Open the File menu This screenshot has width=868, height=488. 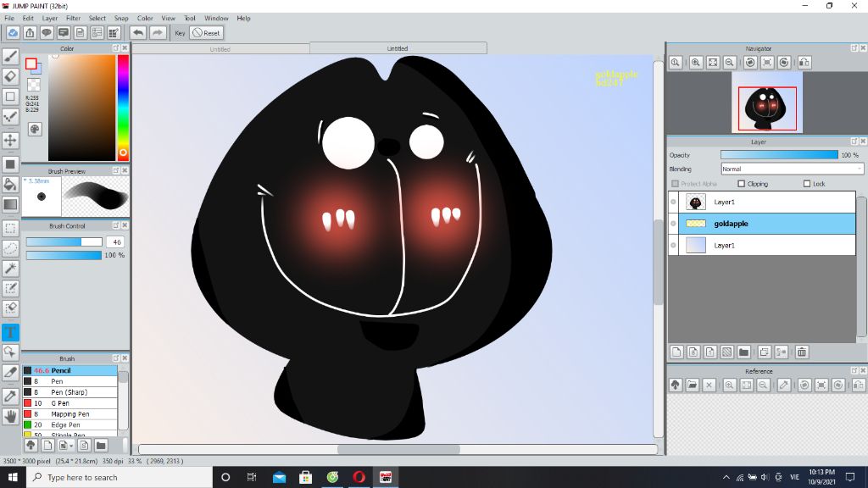pos(9,19)
